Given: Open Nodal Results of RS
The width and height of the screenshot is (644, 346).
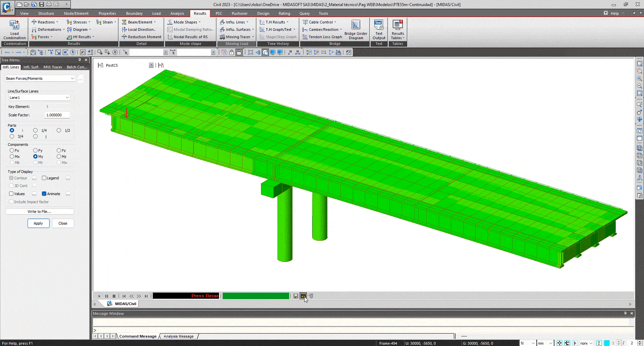Looking at the screenshot, I should [187, 37].
